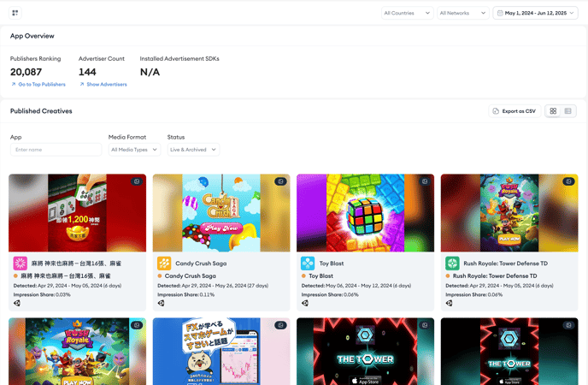Follow the Show Advertisers link
The height and width of the screenshot is (385, 588).
(x=103, y=85)
